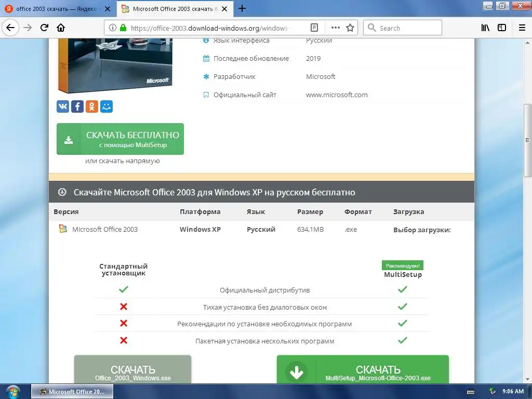
Task: Open the Windows Start button
Action: [x=13, y=392]
